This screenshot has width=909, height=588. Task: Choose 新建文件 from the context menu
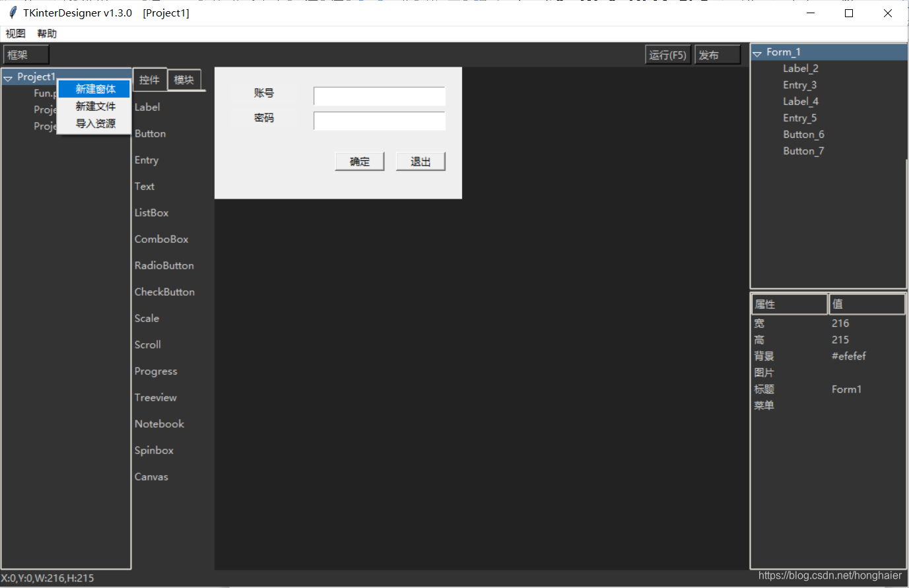click(94, 106)
